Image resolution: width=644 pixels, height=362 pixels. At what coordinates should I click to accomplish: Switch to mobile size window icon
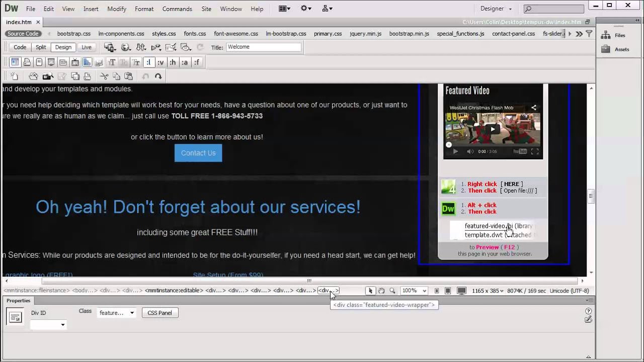[437, 291]
